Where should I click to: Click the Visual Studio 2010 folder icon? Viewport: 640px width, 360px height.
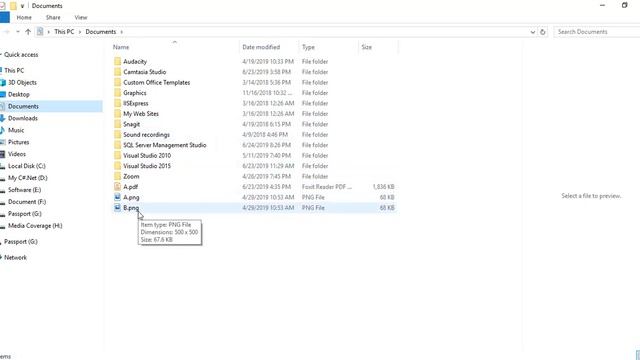(118, 156)
